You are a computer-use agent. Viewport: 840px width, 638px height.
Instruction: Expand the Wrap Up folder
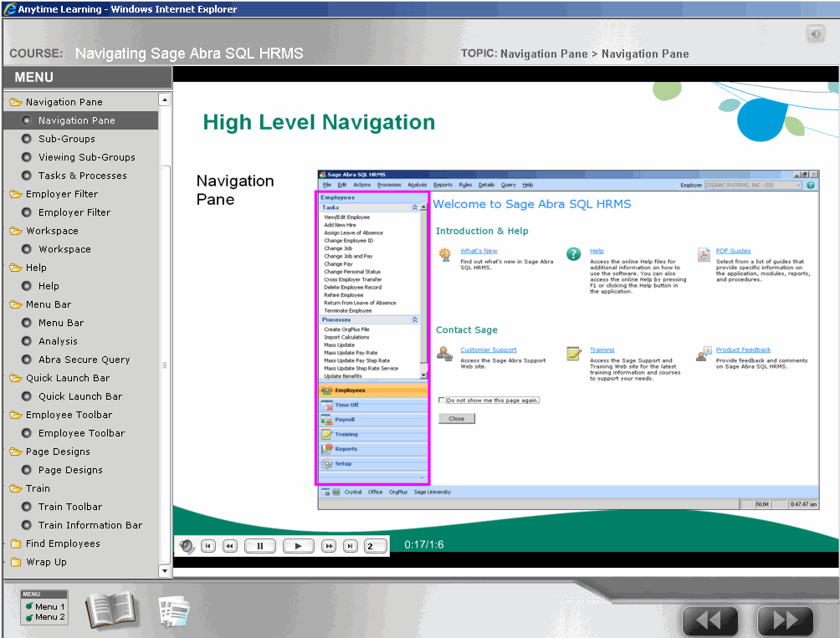(x=45, y=562)
